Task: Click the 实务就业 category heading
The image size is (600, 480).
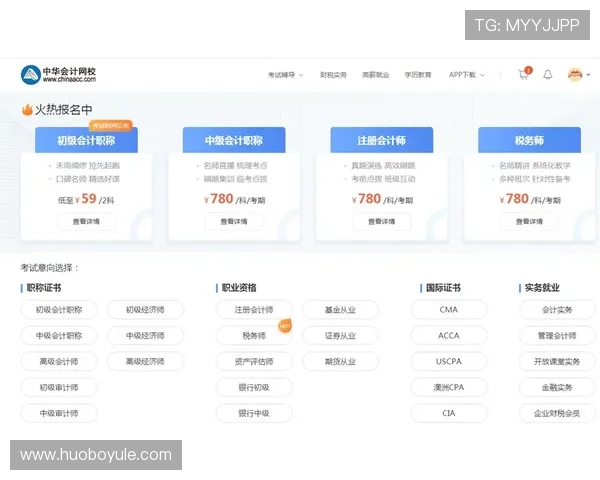Action: click(542, 288)
